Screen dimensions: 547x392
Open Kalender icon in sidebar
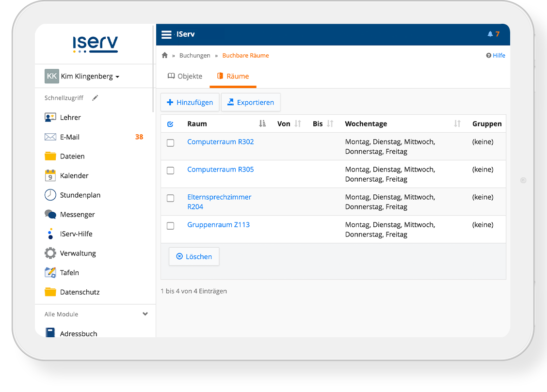50,175
